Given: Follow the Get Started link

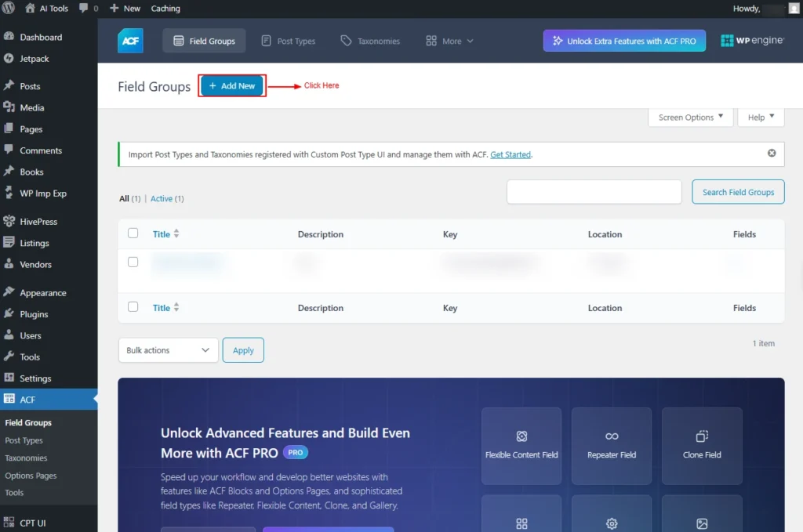Looking at the screenshot, I should pyautogui.click(x=511, y=154).
